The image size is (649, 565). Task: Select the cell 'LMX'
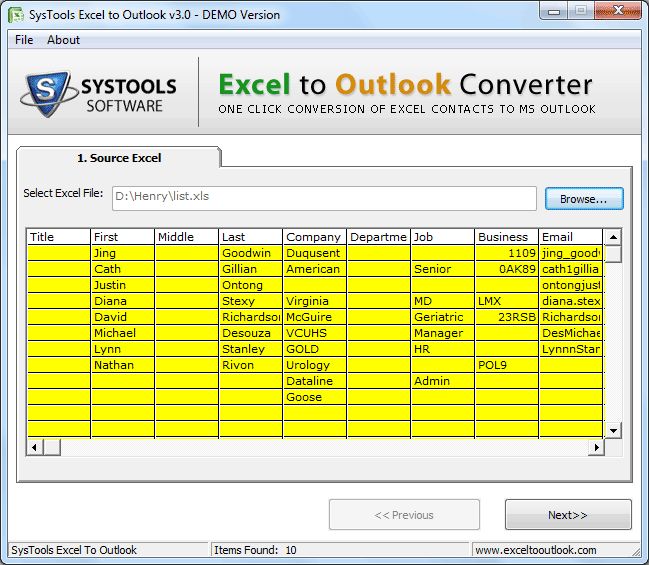pyautogui.click(x=507, y=301)
